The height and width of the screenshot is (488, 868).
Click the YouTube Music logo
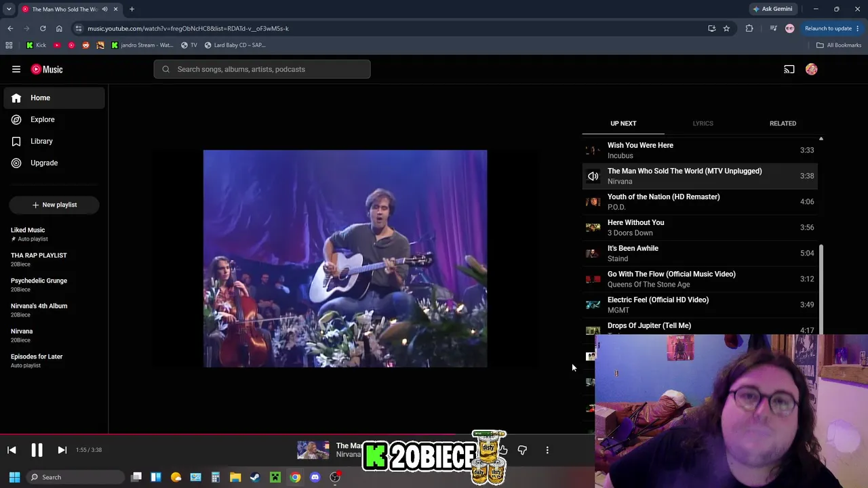[x=47, y=69]
